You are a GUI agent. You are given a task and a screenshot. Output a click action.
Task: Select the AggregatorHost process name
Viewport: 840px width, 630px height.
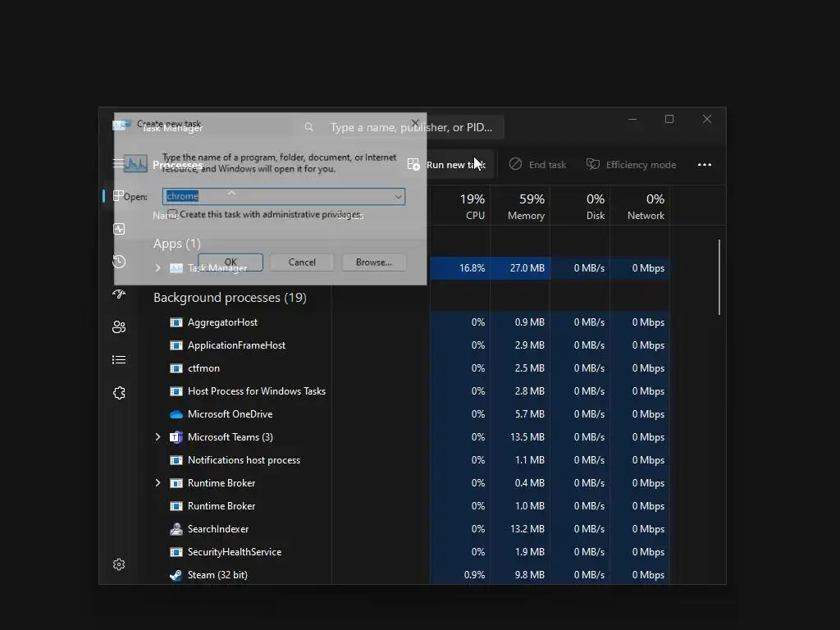coord(222,322)
